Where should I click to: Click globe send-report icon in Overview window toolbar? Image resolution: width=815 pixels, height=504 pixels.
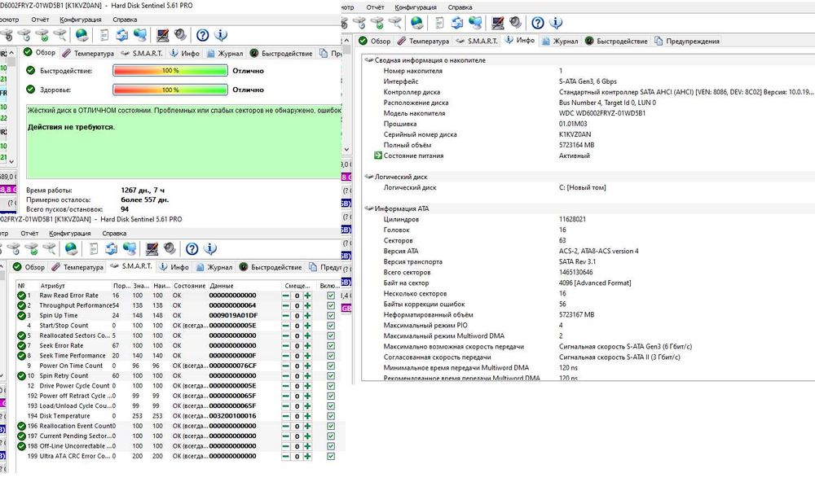(81, 35)
